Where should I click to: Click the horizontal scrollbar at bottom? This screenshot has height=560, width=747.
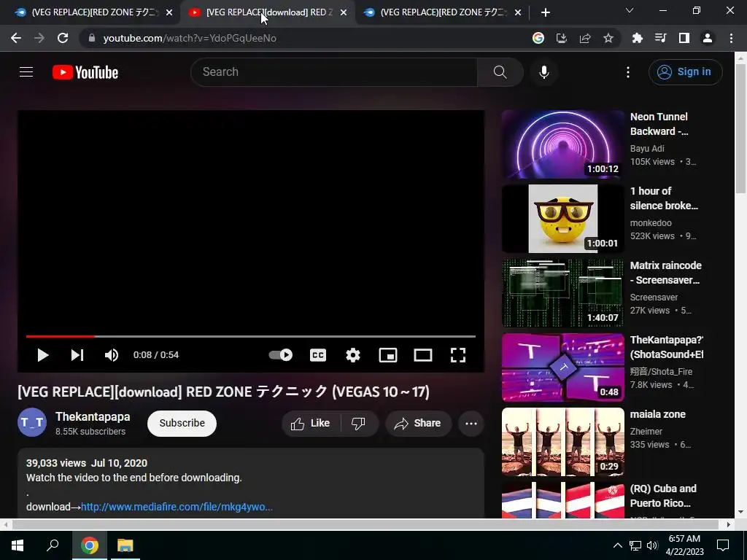click(366, 524)
